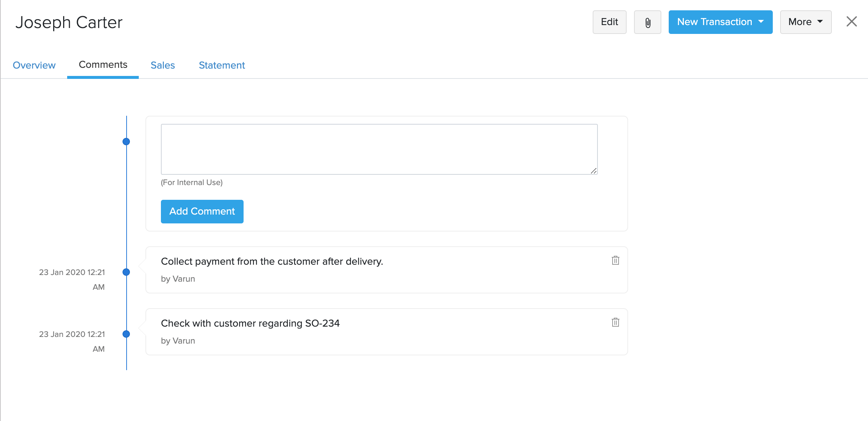The width and height of the screenshot is (868, 421).
Task: Click the contact name Joseph Carter
Action: tap(69, 22)
